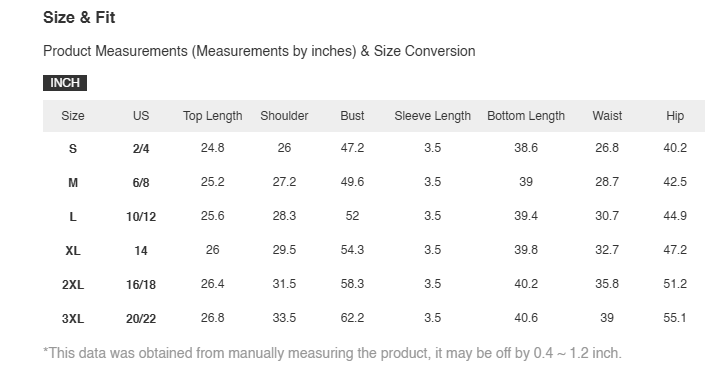Select the 3XL size row label

pos(73,319)
